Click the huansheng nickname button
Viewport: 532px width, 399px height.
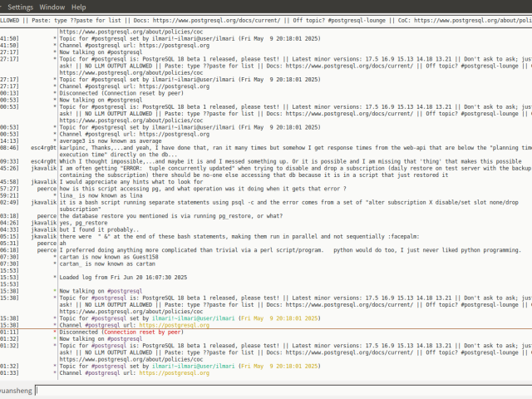16,389
